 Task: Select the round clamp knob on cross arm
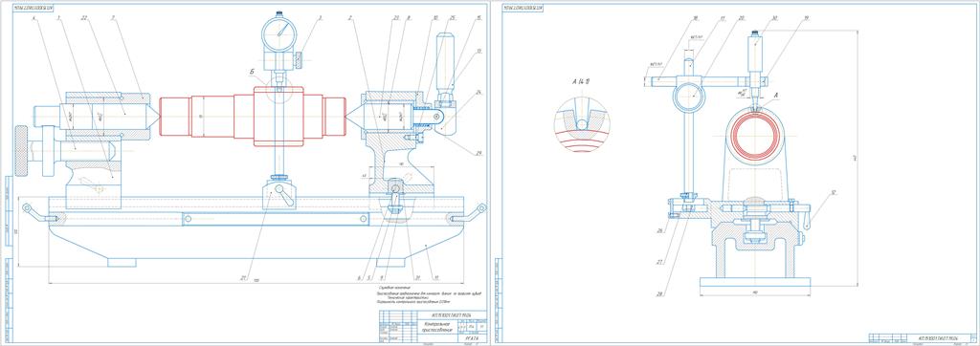click(689, 95)
